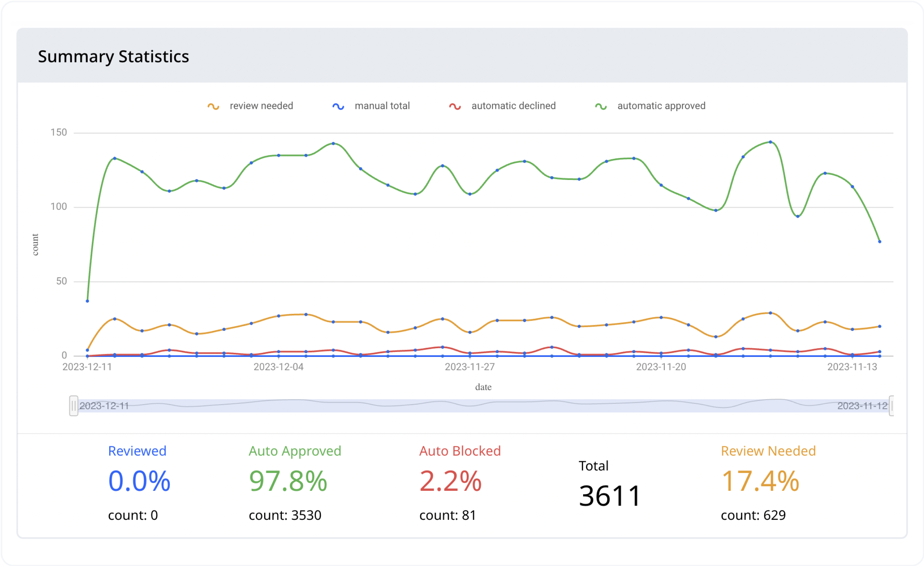Select the Review Needed 17.4% value
The image size is (924, 566).
(x=760, y=481)
